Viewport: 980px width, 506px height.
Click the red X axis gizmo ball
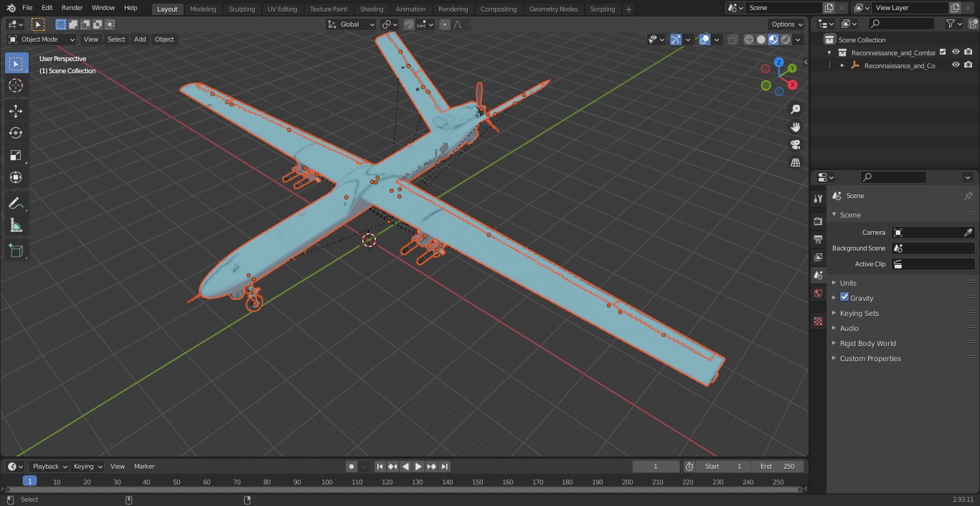[x=793, y=85]
